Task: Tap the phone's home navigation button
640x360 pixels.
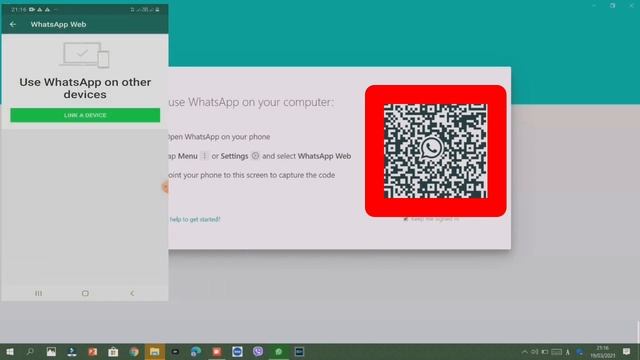Action: point(85,293)
